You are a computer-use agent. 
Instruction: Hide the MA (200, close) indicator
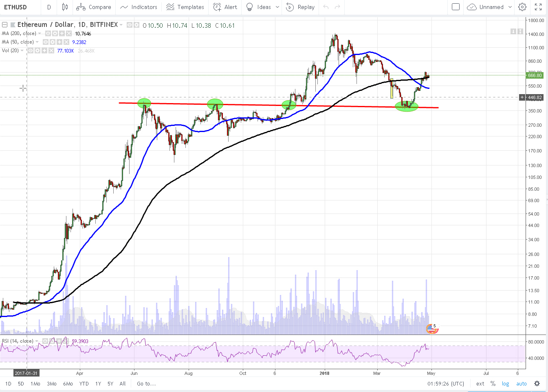(48, 33)
